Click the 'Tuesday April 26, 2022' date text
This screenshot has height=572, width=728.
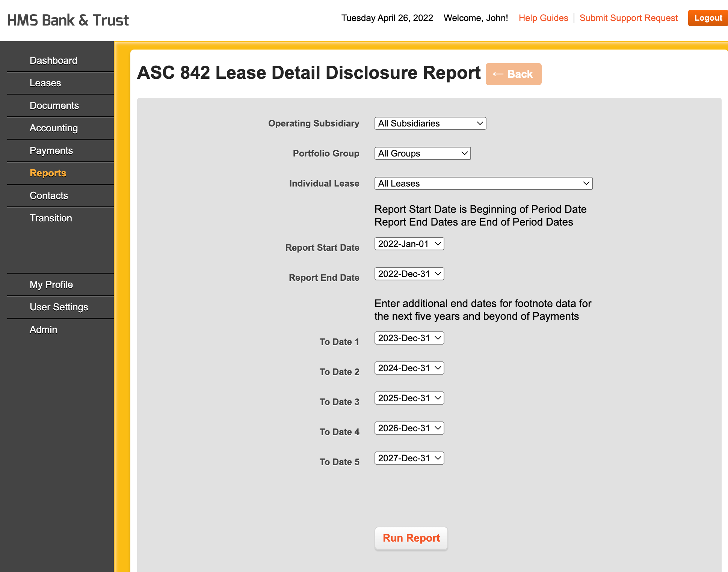pos(387,18)
